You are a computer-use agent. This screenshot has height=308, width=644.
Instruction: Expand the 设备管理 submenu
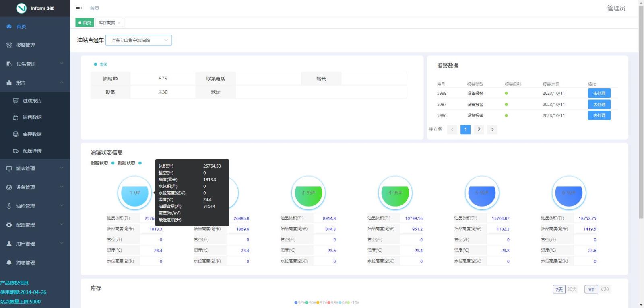[35, 187]
